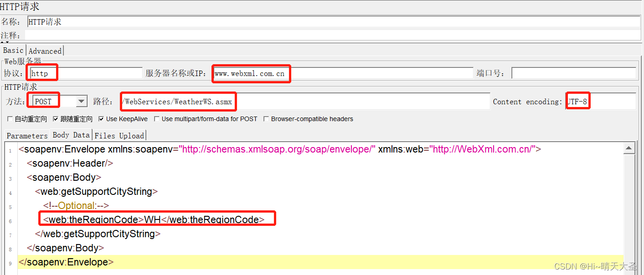Select the Body Data tab
Screen dimensions: 644x275
[71, 134]
